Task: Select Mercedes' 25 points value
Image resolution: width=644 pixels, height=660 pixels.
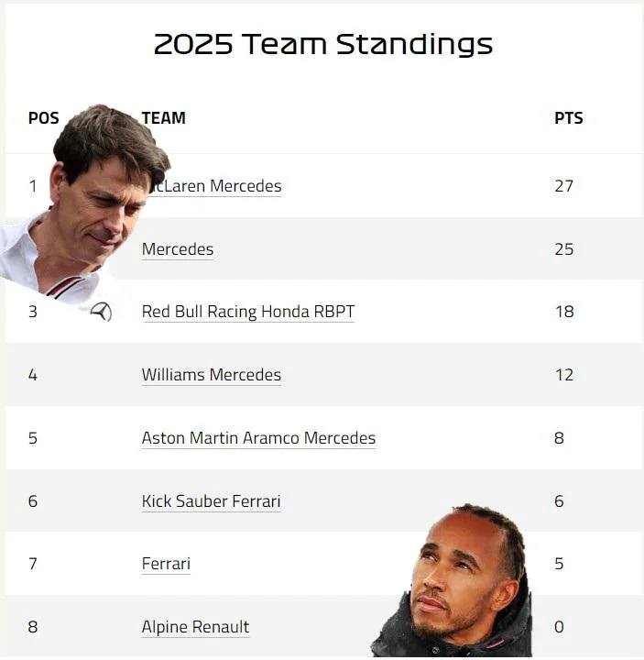Action: [x=563, y=249]
